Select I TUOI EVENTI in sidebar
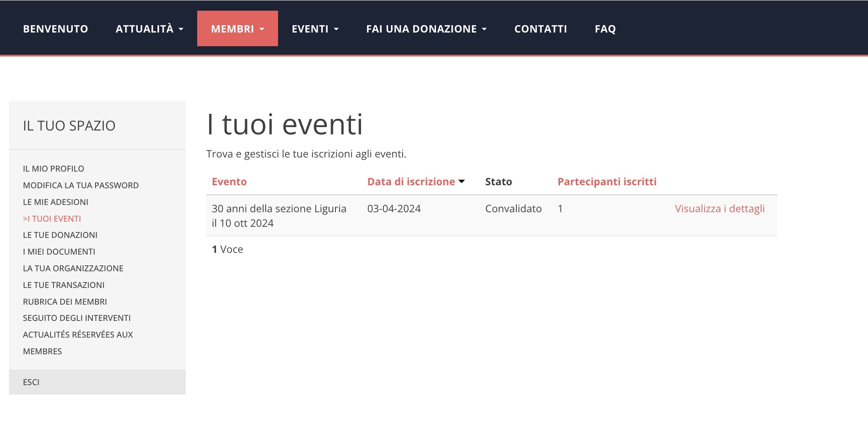The width and height of the screenshot is (868, 436). 52,218
